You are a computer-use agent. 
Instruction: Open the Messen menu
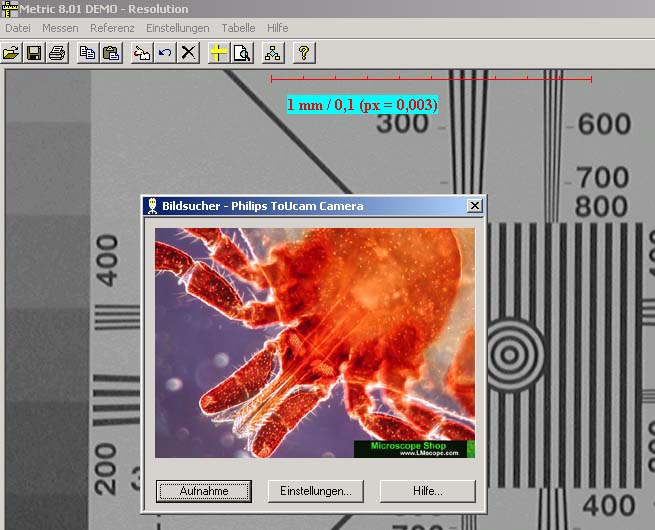click(x=60, y=28)
